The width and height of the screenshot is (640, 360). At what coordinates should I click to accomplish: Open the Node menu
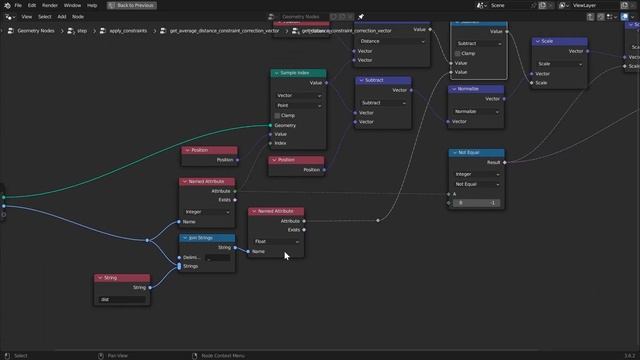(78, 17)
